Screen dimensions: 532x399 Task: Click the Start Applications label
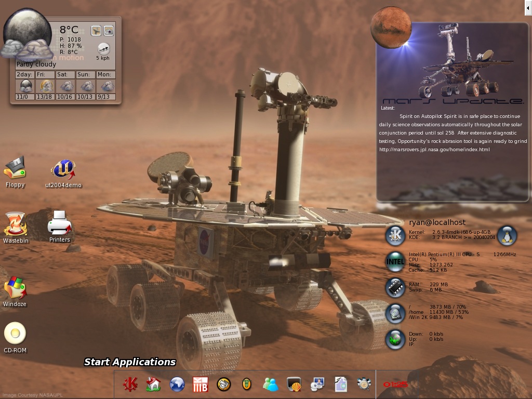click(x=130, y=362)
